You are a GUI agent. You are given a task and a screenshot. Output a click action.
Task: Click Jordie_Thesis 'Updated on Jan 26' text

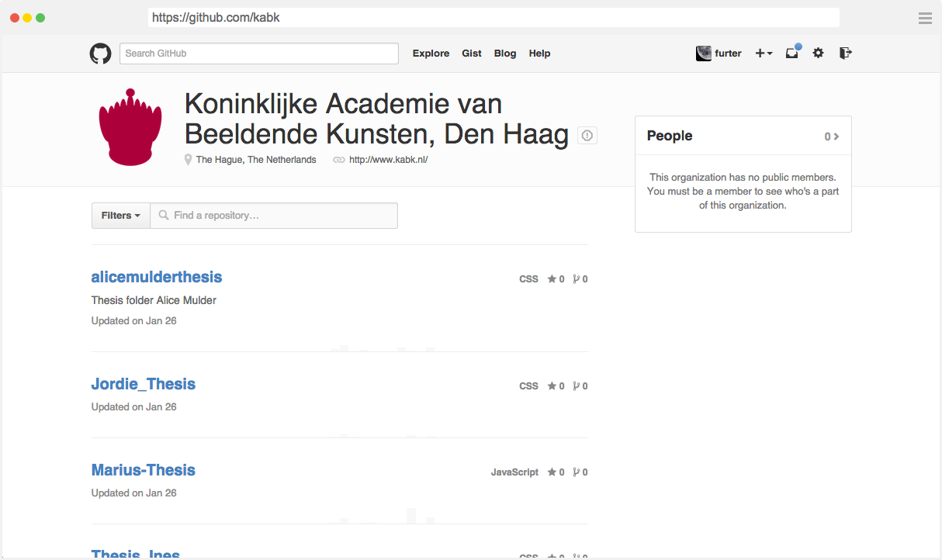coord(134,407)
